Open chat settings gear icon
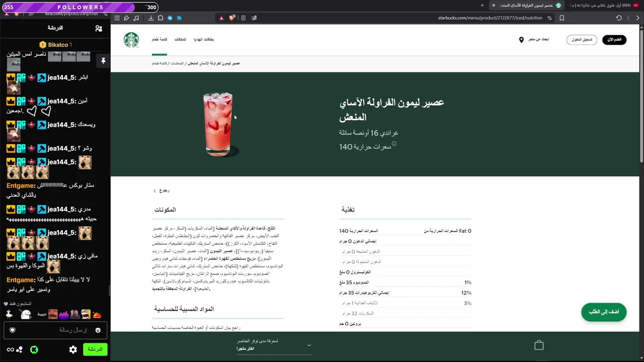644x362 pixels. pos(73,349)
